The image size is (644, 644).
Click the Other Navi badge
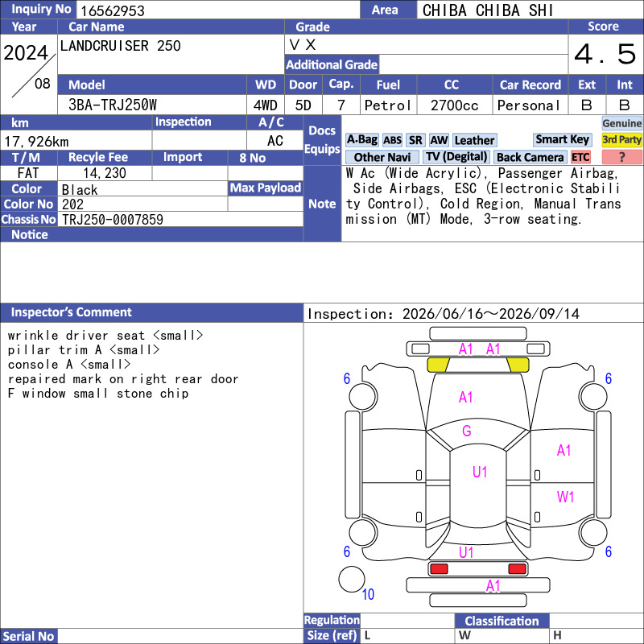point(382,157)
